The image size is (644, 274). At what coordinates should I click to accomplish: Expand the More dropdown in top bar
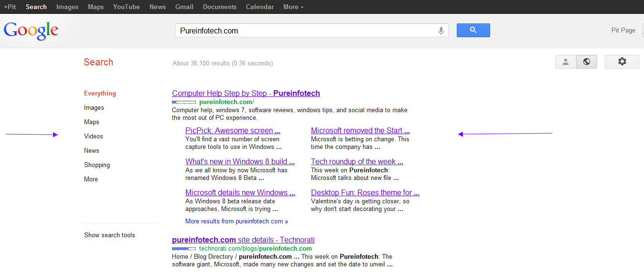click(x=293, y=7)
